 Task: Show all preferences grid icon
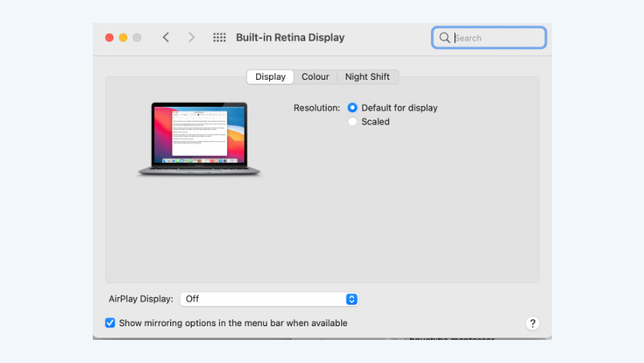(x=219, y=38)
